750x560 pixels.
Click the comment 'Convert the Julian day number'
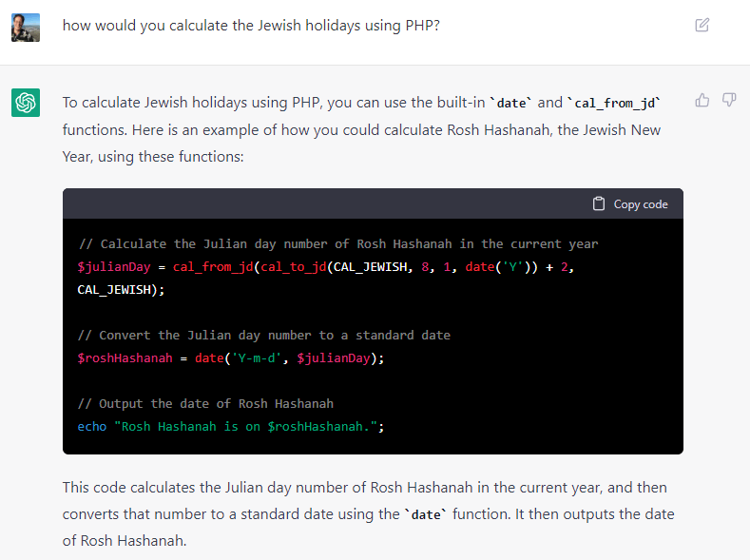point(264,336)
